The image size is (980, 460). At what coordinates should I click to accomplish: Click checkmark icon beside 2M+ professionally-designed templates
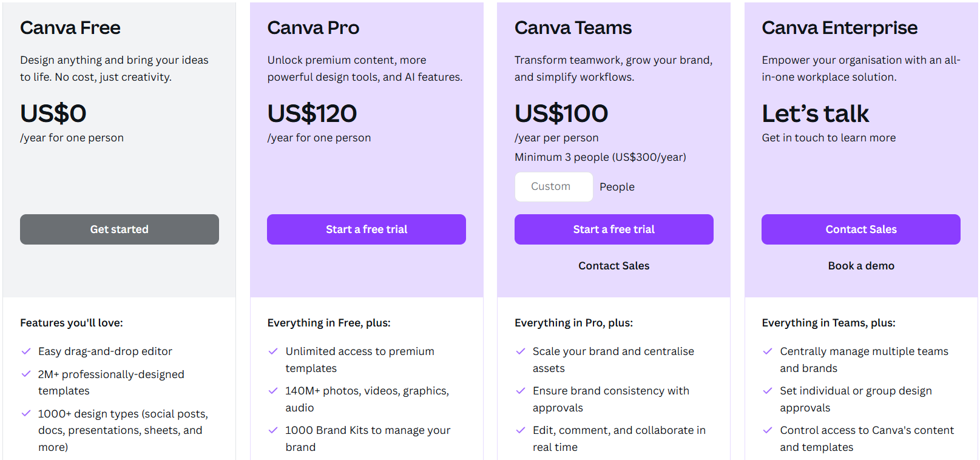(x=26, y=374)
